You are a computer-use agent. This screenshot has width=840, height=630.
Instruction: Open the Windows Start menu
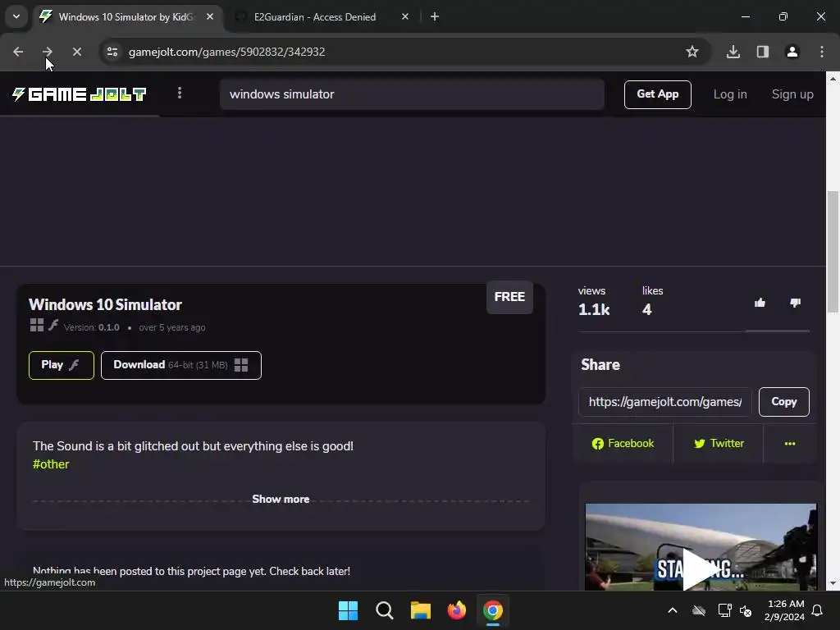348,610
